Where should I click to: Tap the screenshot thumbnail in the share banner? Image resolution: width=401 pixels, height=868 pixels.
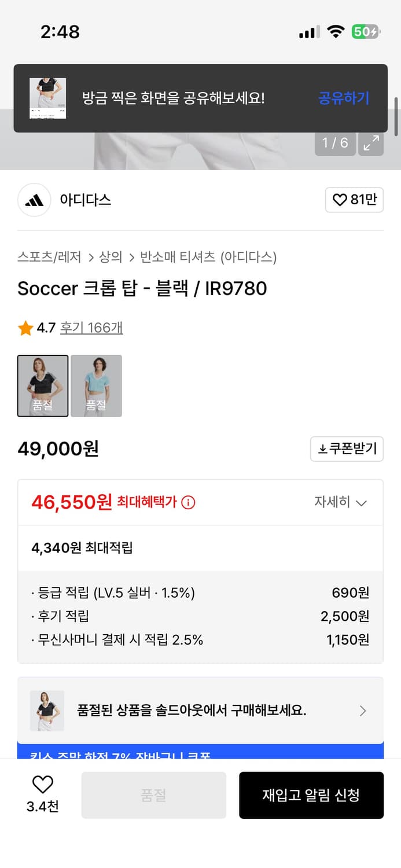tap(49, 98)
